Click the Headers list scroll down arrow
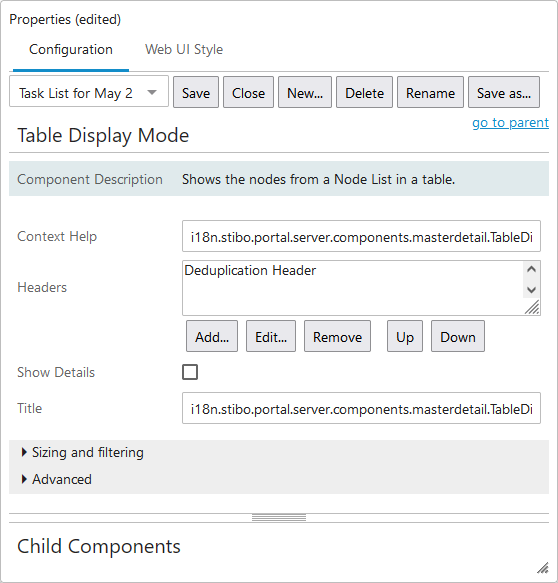Image resolution: width=558 pixels, height=583 pixels. 531,290
